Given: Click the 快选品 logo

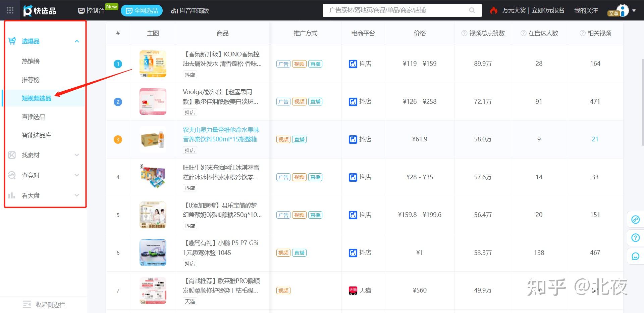Looking at the screenshot, I should pos(40,10).
